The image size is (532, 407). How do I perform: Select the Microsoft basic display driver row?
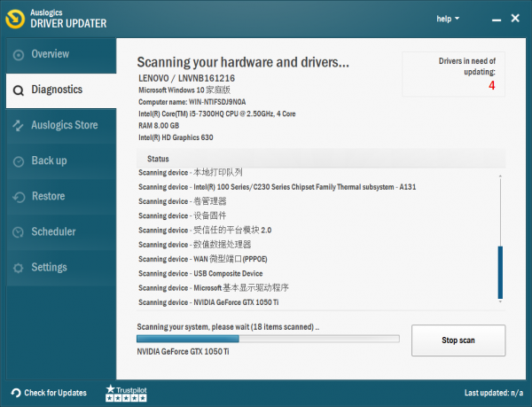[x=214, y=288]
